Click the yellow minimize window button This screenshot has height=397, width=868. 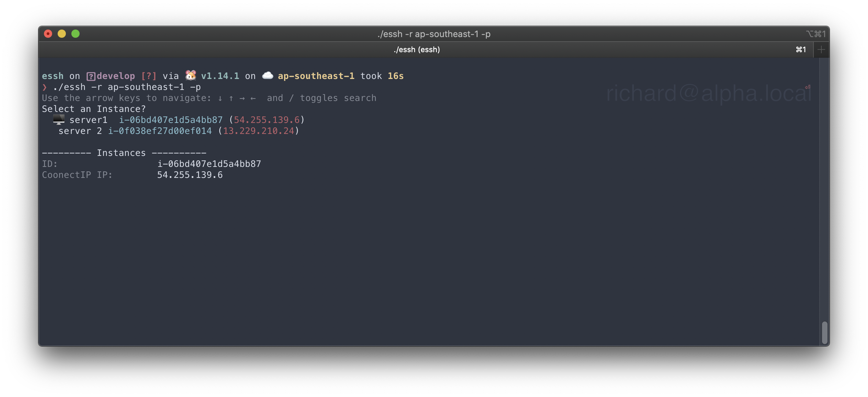click(62, 34)
